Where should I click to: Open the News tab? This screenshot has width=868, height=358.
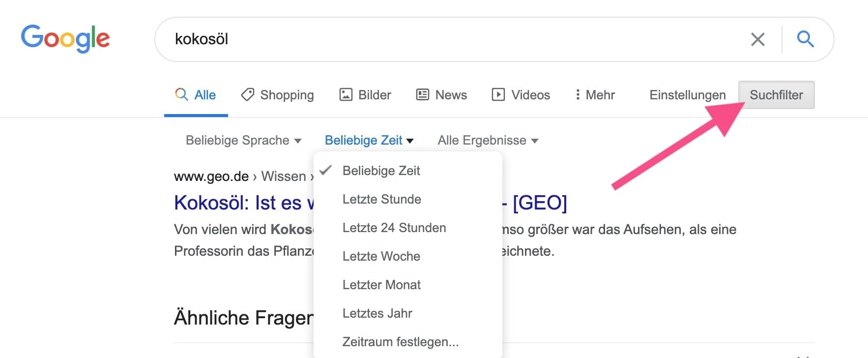(441, 95)
